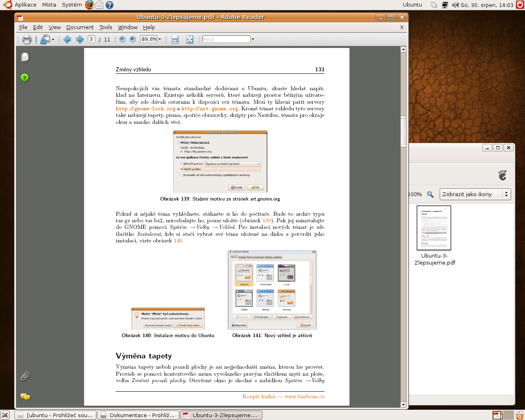The image size is (525, 420).
Task: Zoom out with the minus button
Action: [122, 39]
